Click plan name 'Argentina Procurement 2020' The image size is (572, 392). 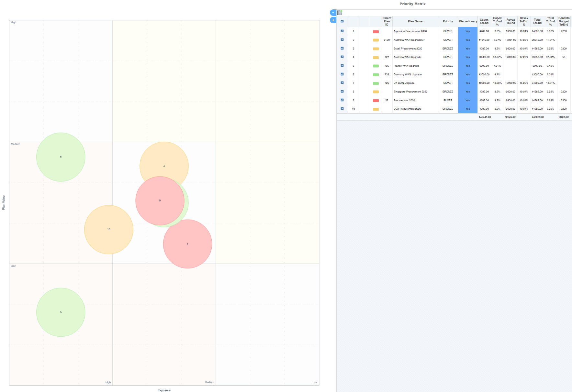pyautogui.click(x=410, y=31)
